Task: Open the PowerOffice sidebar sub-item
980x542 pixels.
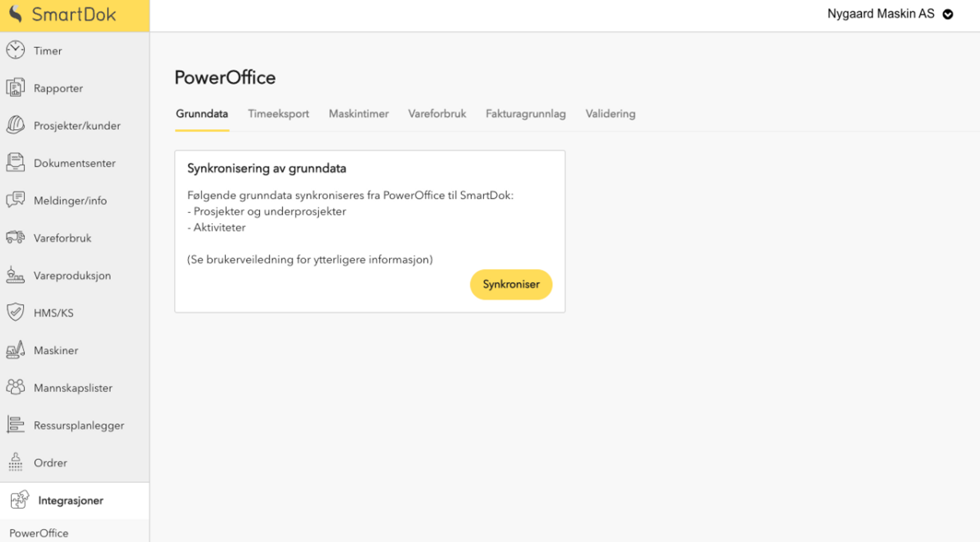Action: pyautogui.click(x=39, y=533)
